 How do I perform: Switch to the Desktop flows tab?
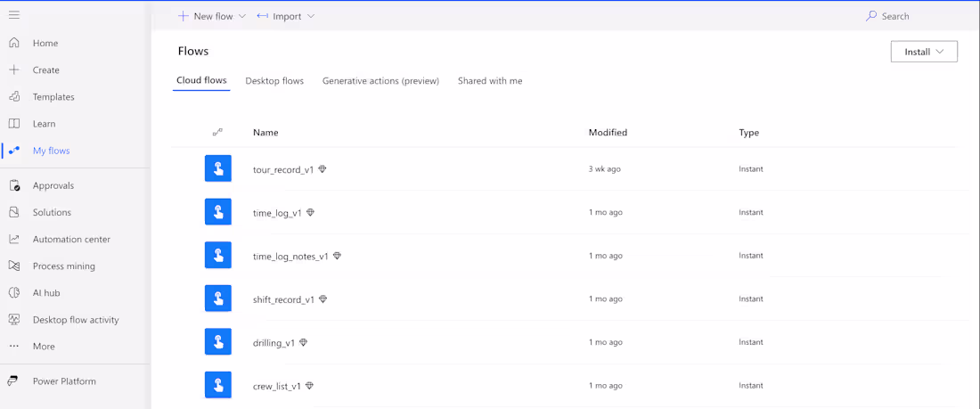pos(274,81)
